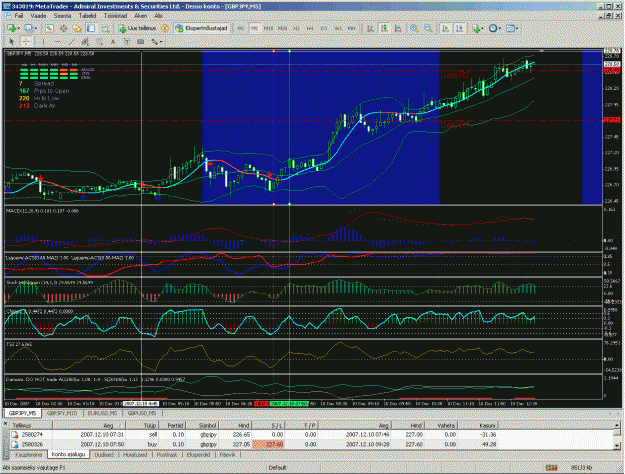Switch to candlestick chart icon
This screenshot has height=474, width=625.
coord(384,28)
